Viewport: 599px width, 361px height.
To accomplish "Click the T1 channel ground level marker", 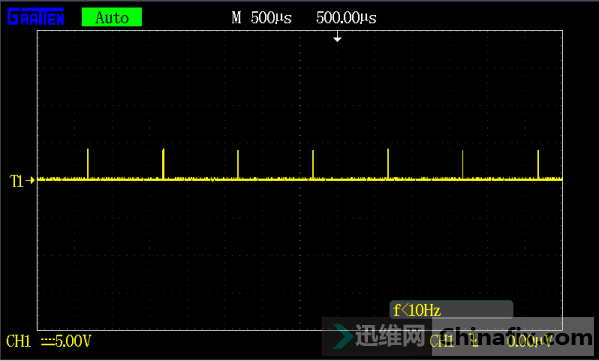I will [x=22, y=181].
